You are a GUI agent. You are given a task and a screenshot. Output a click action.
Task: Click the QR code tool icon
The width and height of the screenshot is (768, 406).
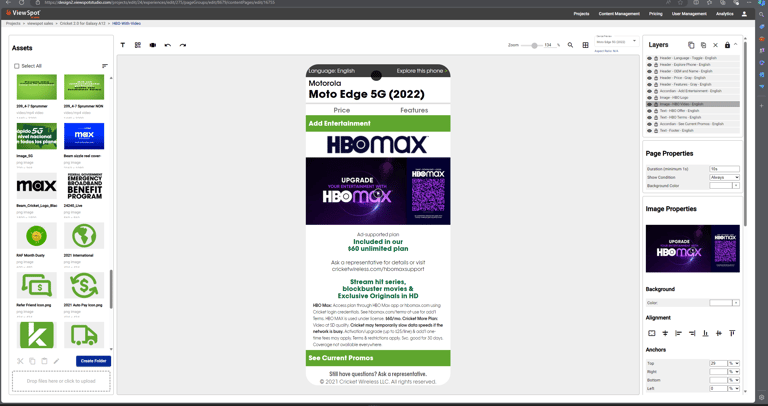tap(138, 45)
